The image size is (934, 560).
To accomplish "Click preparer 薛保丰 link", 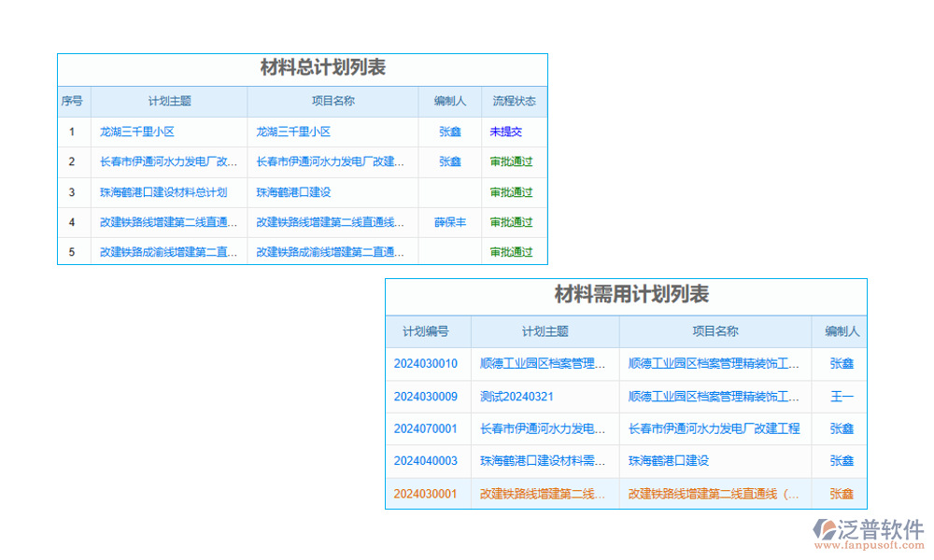I will point(448,222).
